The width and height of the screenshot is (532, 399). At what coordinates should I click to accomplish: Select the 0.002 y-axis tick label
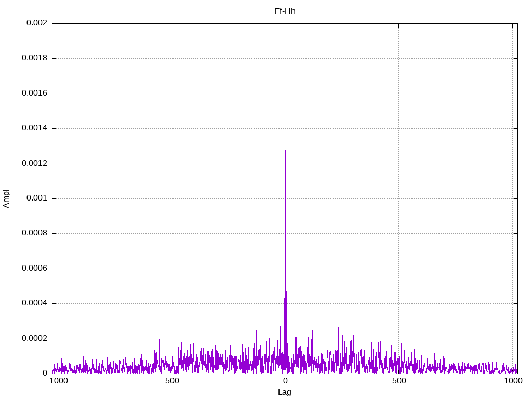[x=36, y=23]
